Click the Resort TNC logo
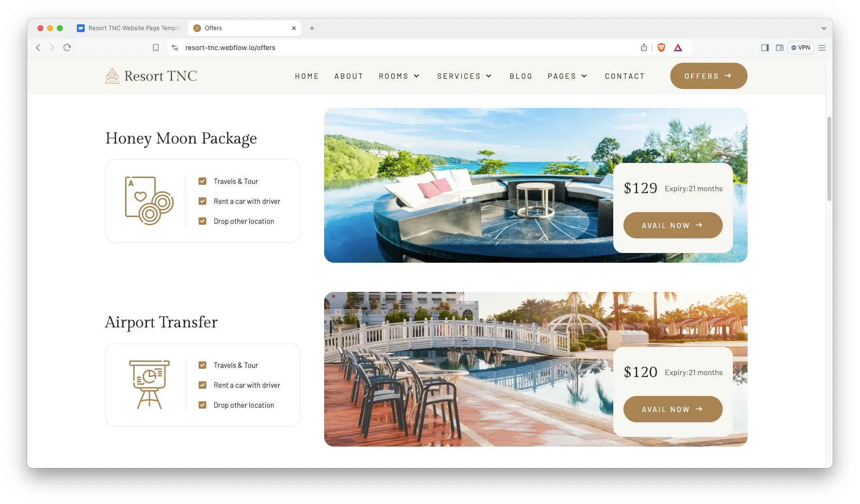The height and width of the screenshot is (504, 860). 151,76
